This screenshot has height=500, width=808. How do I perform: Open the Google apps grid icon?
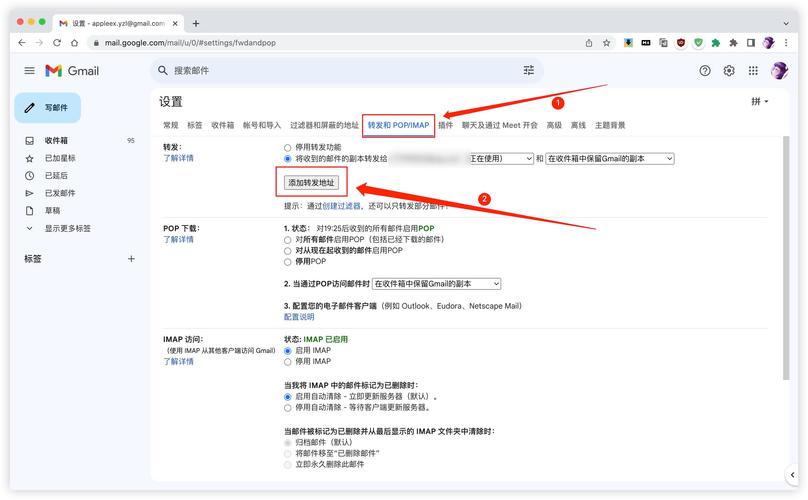(x=753, y=71)
